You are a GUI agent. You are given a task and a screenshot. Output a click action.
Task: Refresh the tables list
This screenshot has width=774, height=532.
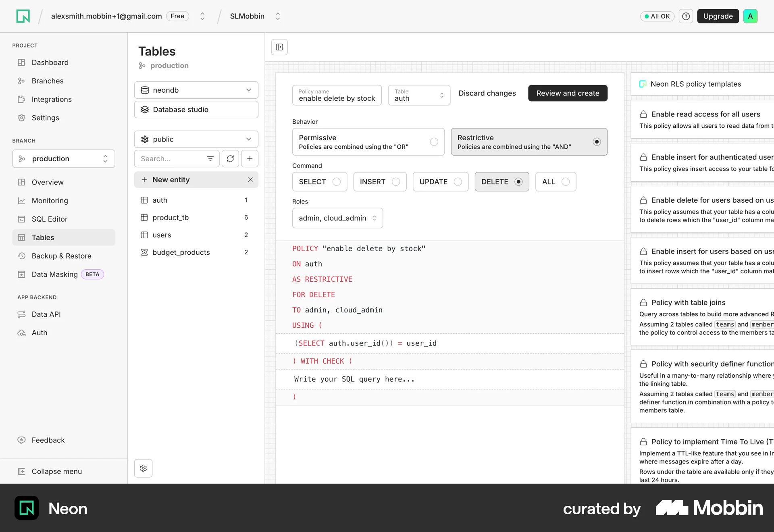click(x=230, y=159)
